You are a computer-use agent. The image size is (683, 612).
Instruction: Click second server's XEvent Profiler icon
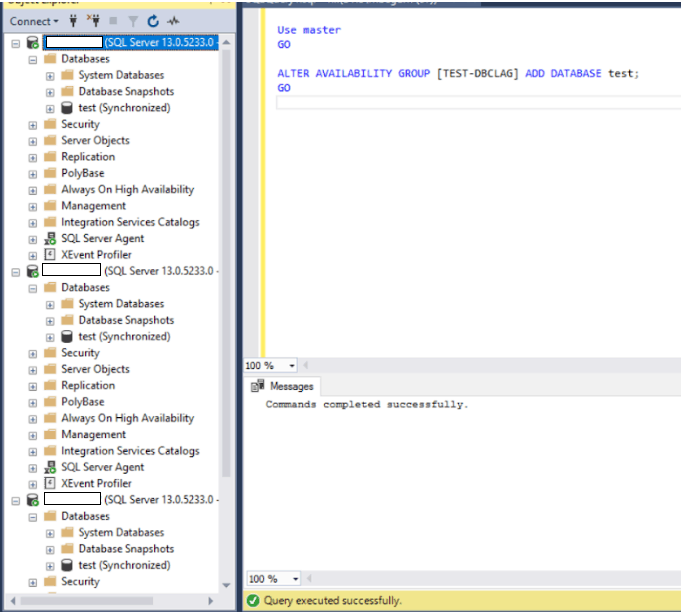point(50,483)
